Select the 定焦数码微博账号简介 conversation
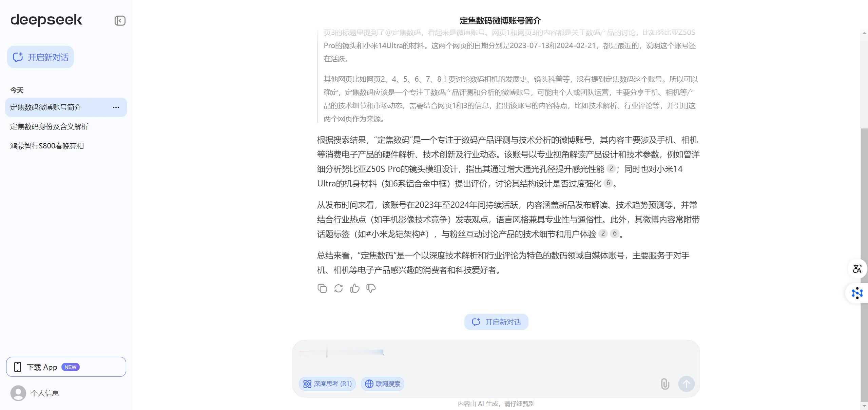Image resolution: width=868 pixels, height=410 pixels. 66,107
